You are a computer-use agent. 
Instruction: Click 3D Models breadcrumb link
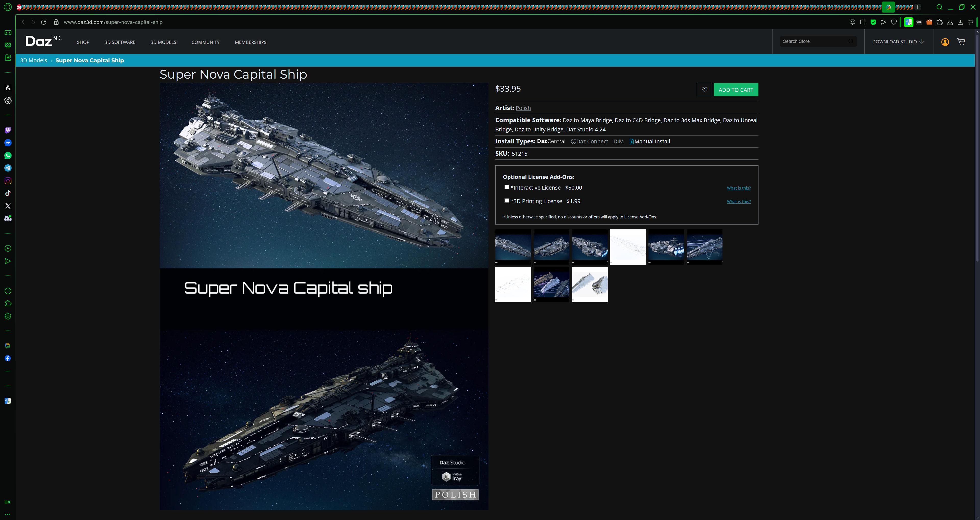tap(33, 60)
